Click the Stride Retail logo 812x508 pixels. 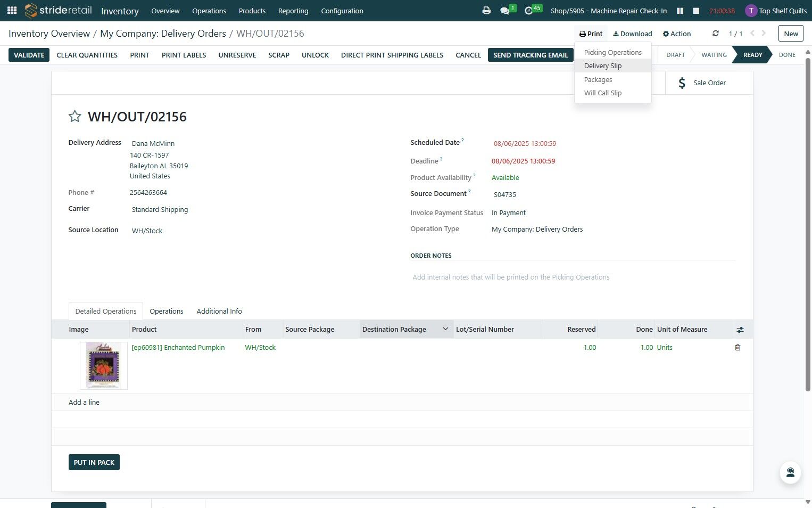point(59,11)
